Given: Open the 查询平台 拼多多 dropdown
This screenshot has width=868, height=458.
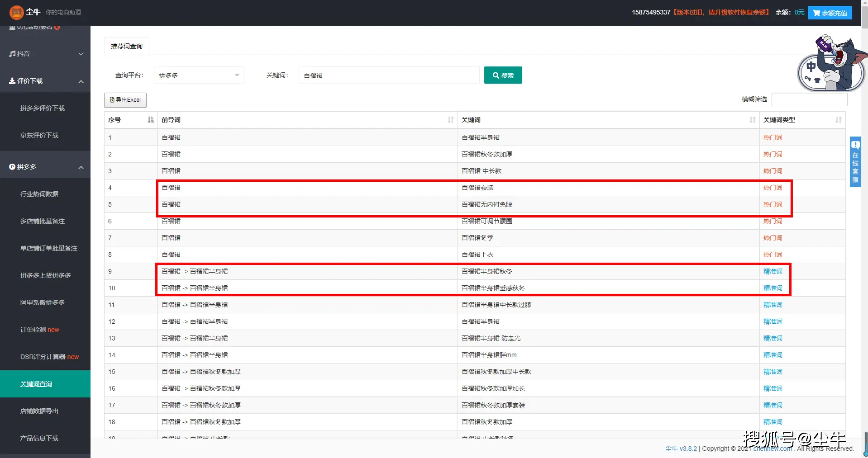Looking at the screenshot, I should pos(199,76).
